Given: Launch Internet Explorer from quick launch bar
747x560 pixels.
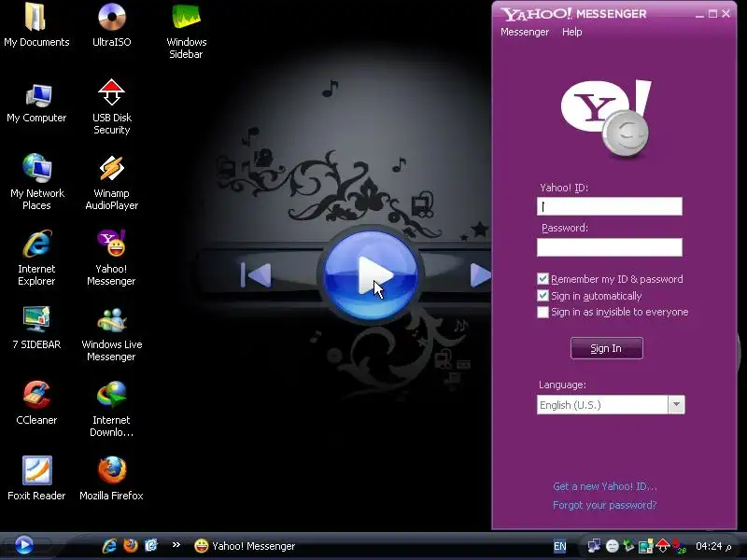Looking at the screenshot, I should [109, 546].
